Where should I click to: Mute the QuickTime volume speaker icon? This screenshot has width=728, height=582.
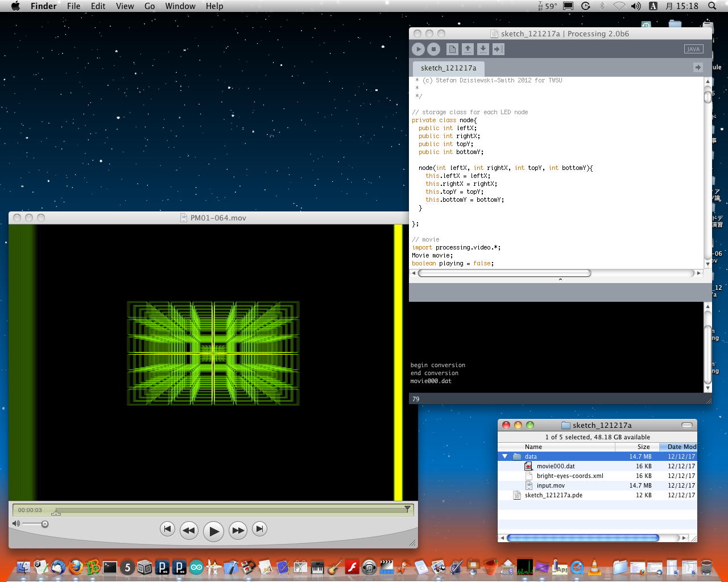tap(16, 523)
